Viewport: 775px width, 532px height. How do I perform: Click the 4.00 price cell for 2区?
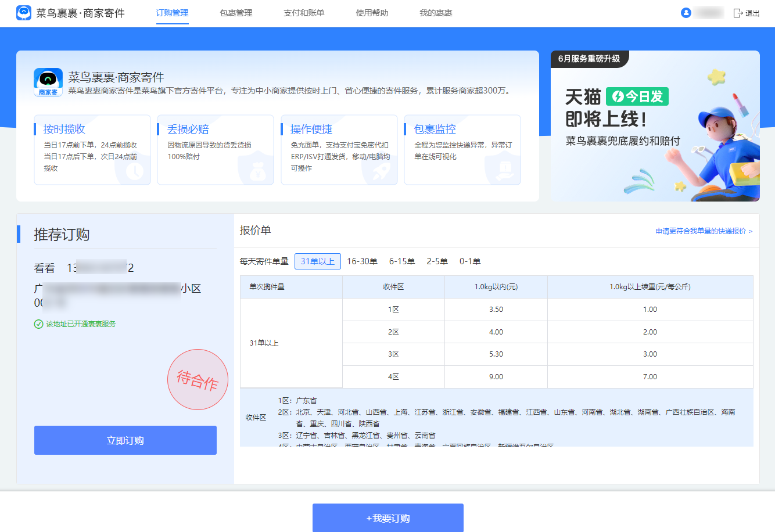(496, 332)
